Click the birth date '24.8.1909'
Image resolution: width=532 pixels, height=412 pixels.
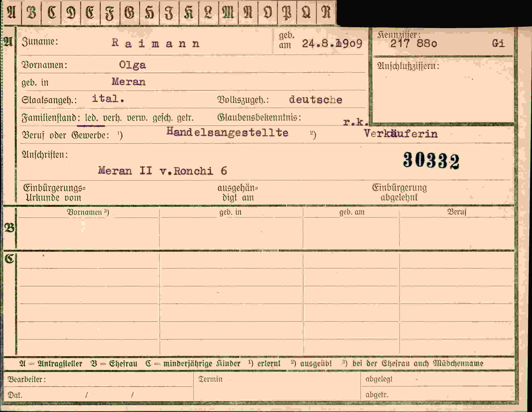pyautogui.click(x=332, y=44)
